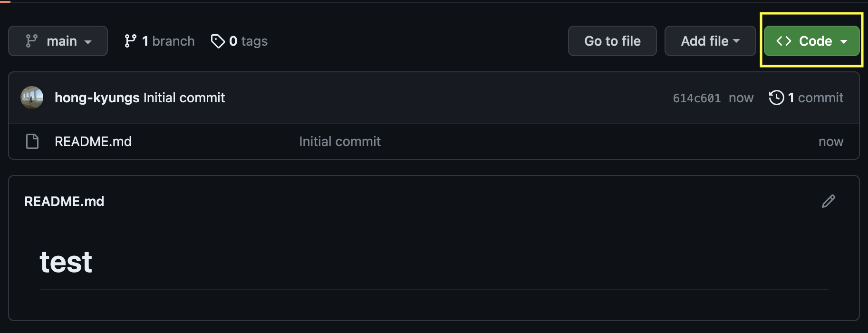Image resolution: width=868 pixels, height=333 pixels.
Task: Click the file icon next to README.md
Action: click(x=32, y=141)
